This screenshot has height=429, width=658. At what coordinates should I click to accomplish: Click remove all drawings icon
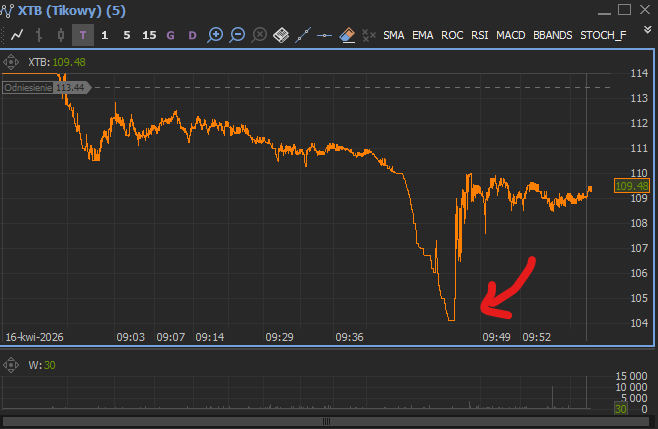[368, 35]
